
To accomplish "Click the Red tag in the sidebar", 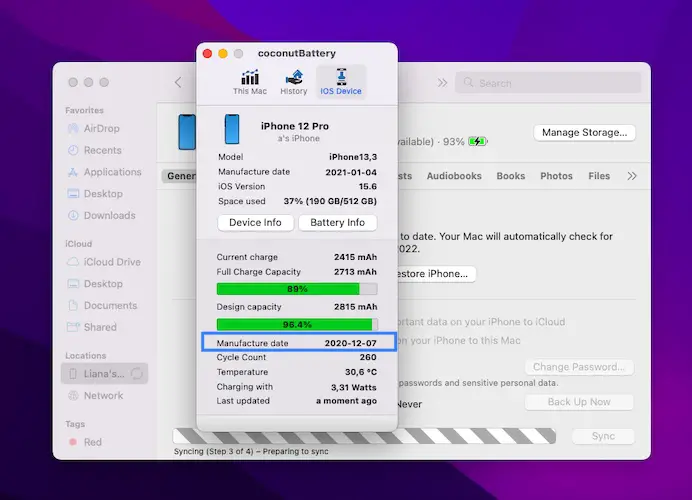I will (x=92, y=442).
